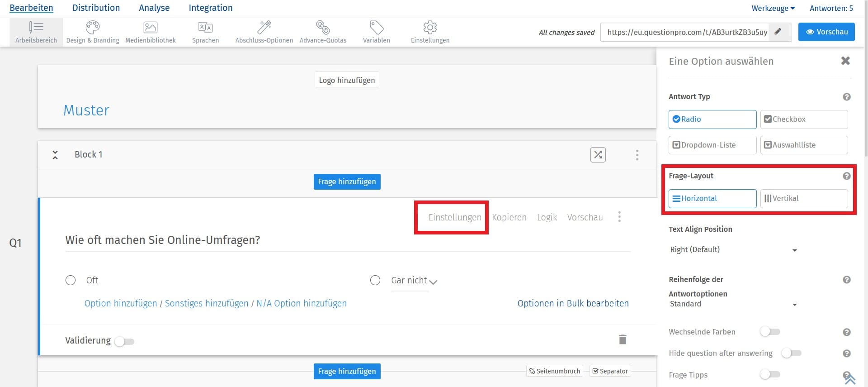Image resolution: width=868 pixels, height=387 pixels.
Task: Open the Variablen tag icon
Action: [377, 28]
